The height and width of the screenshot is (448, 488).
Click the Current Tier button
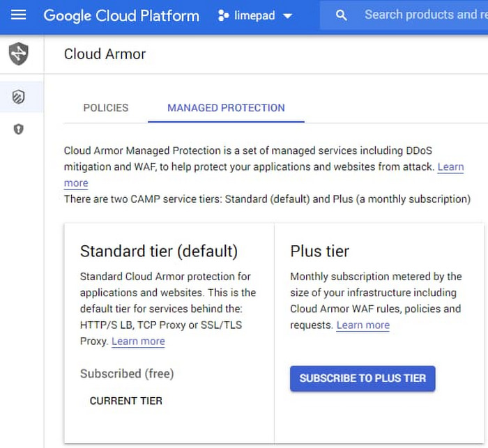click(x=126, y=401)
